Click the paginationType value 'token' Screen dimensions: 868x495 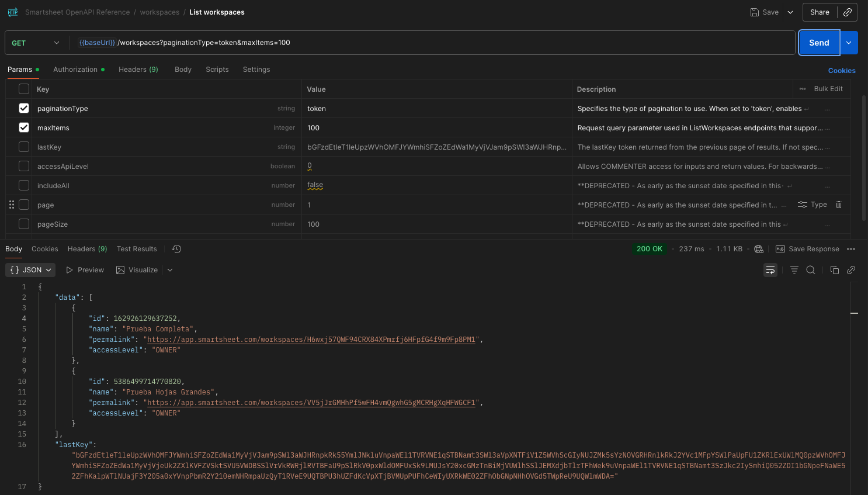point(317,109)
